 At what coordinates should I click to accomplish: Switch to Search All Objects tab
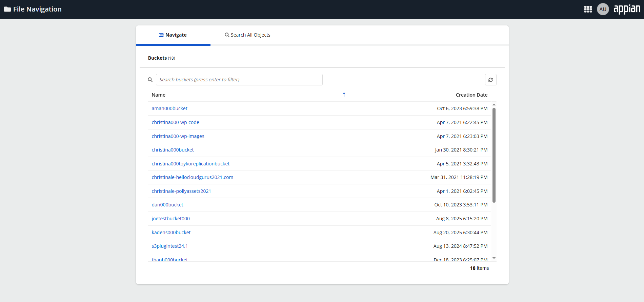click(247, 35)
